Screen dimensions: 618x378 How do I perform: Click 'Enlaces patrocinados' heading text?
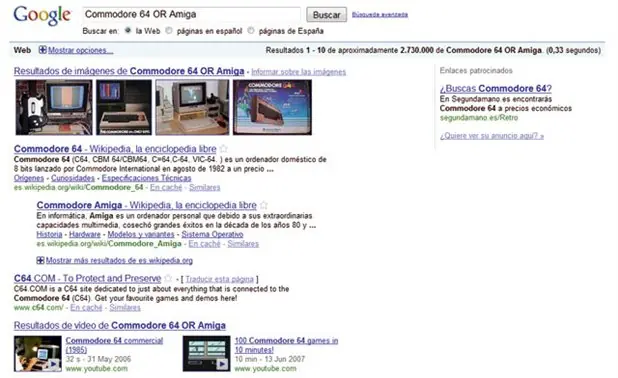pyautogui.click(x=476, y=71)
